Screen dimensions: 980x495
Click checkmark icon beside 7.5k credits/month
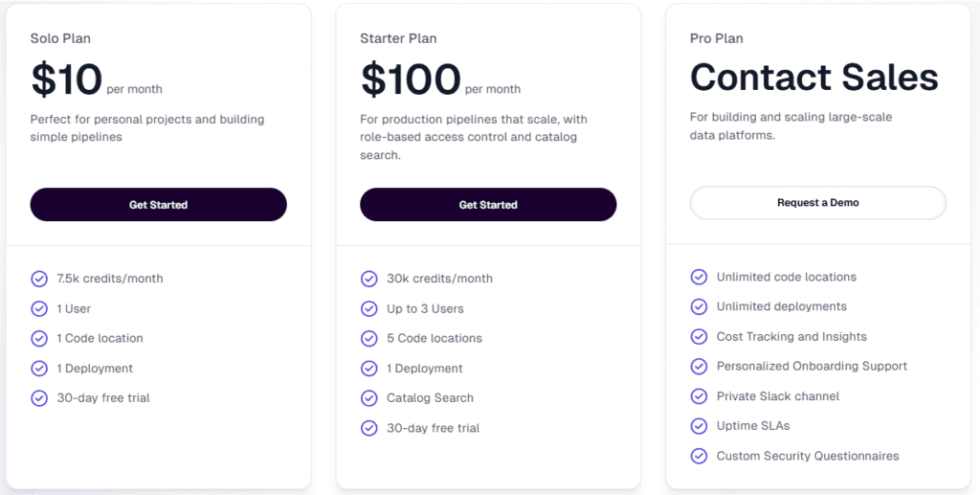[39, 279]
